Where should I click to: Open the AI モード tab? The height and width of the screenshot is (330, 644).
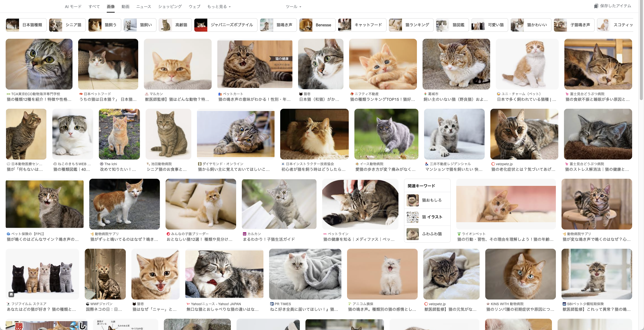(x=73, y=7)
